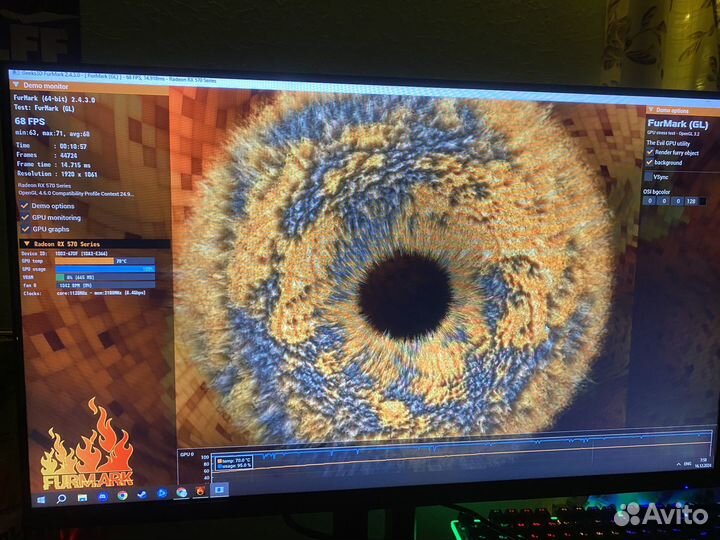Viewport: 720px width, 540px height.
Task: Enable the VSync checkbox
Action: (648, 176)
